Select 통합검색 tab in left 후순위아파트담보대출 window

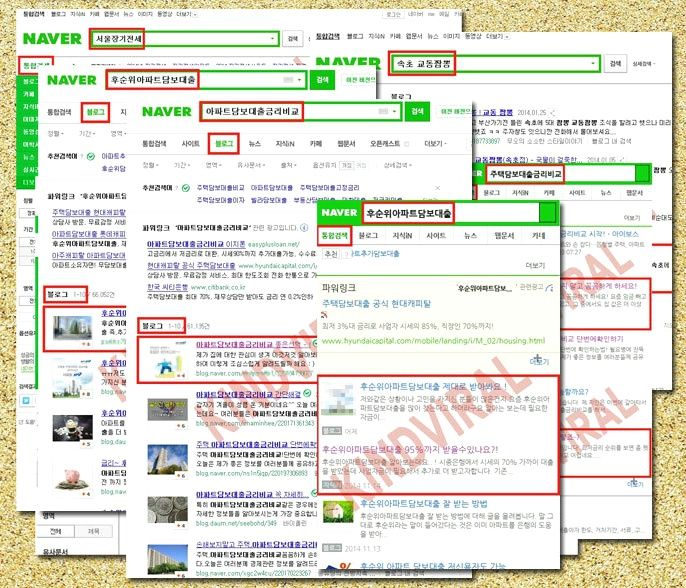pyautogui.click(x=60, y=112)
